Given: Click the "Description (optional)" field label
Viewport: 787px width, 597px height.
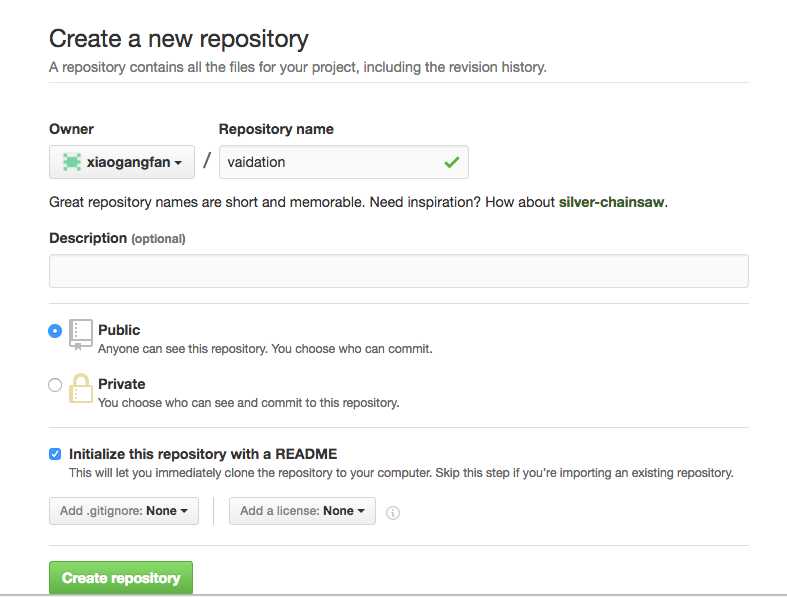Looking at the screenshot, I should 117,239.
